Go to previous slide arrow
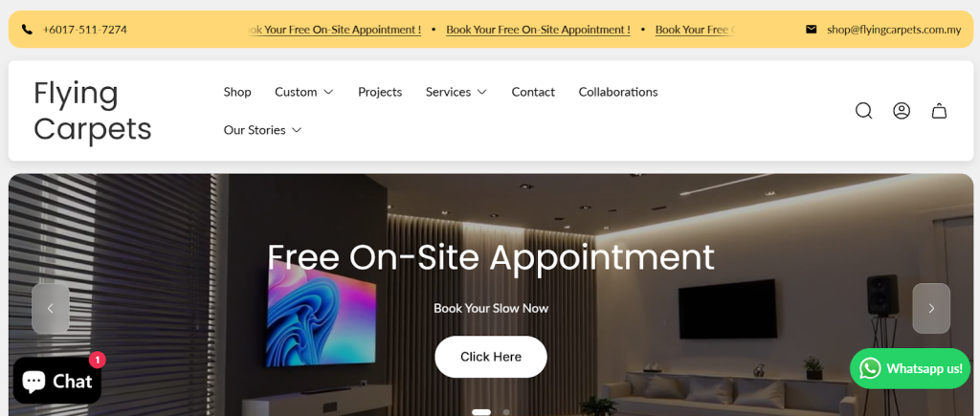The height and width of the screenshot is (416, 980). [x=51, y=309]
